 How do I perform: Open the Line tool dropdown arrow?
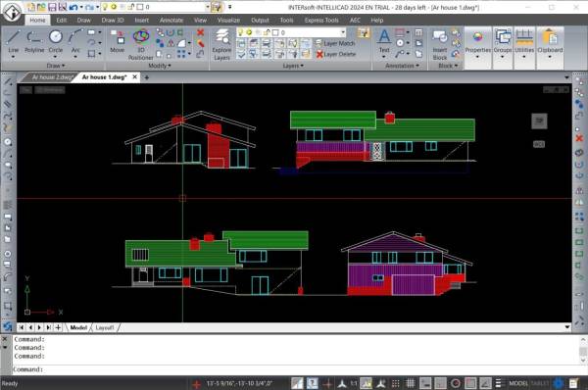(13, 57)
